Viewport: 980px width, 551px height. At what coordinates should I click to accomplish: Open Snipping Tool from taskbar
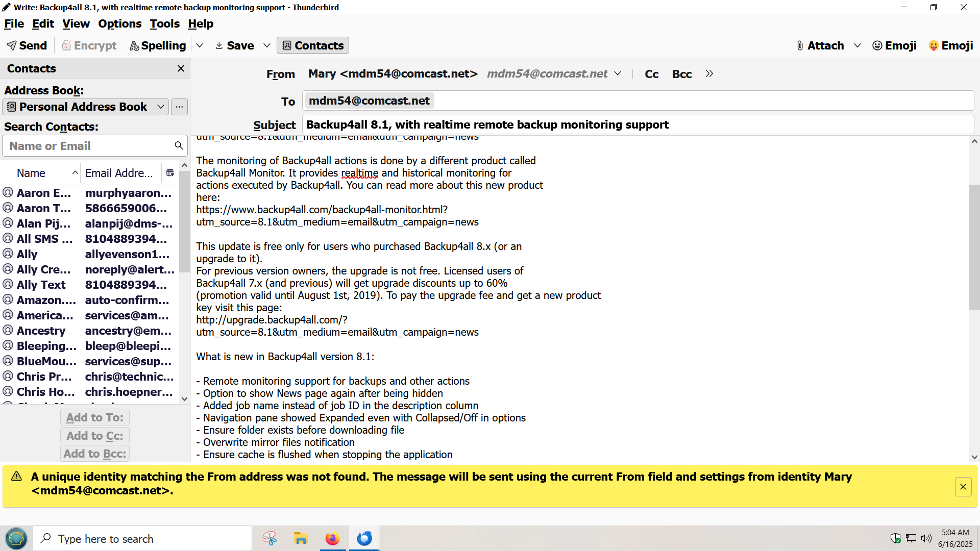tap(269, 538)
